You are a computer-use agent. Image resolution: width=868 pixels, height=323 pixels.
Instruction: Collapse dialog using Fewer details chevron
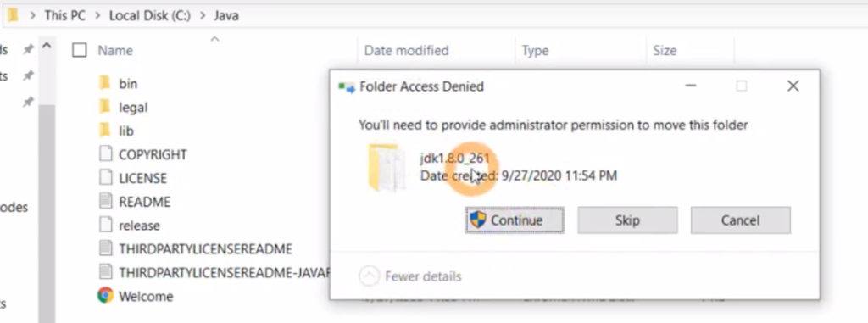[370, 276]
